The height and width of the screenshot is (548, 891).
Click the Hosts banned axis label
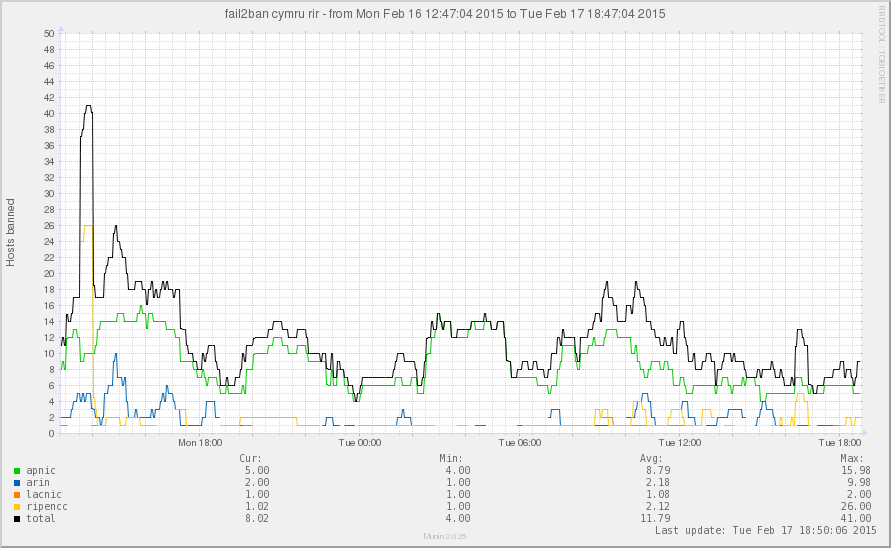coord(11,230)
